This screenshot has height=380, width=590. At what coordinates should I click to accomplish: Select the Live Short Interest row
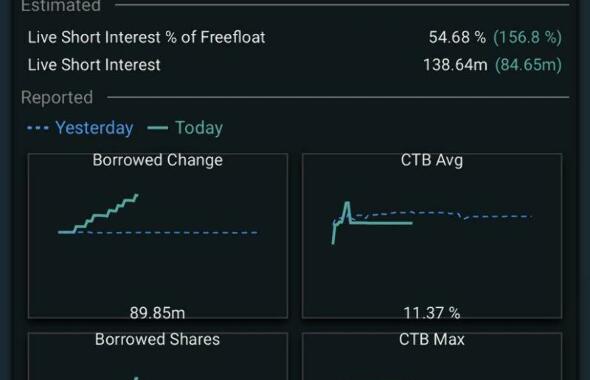295,65
